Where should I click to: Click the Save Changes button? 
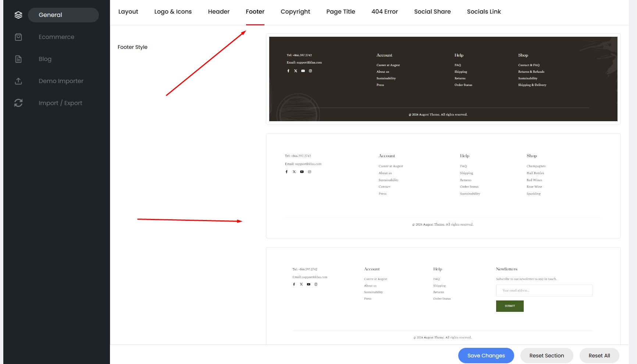(486, 356)
